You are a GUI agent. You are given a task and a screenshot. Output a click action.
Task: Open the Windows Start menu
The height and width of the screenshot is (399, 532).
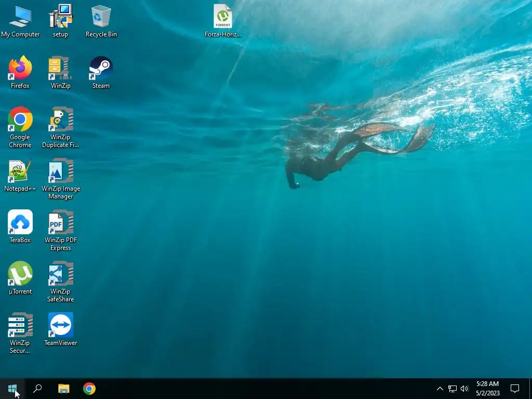pos(12,389)
